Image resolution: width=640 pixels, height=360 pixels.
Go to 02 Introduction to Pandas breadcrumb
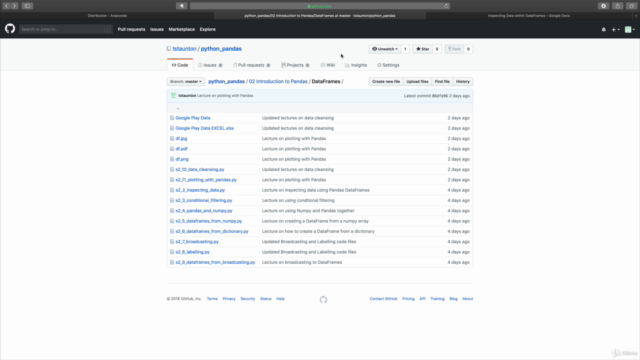click(278, 81)
